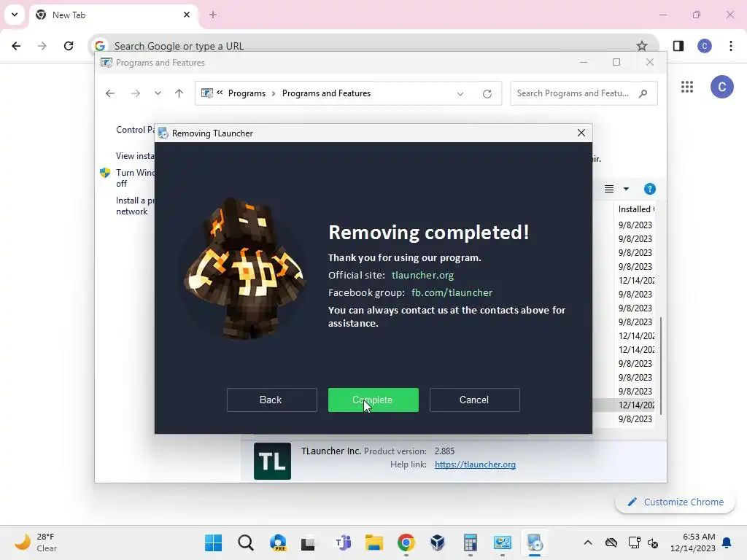Image resolution: width=747 pixels, height=560 pixels.
Task: Close the New Tab tab
Action: tap(187, 15)
